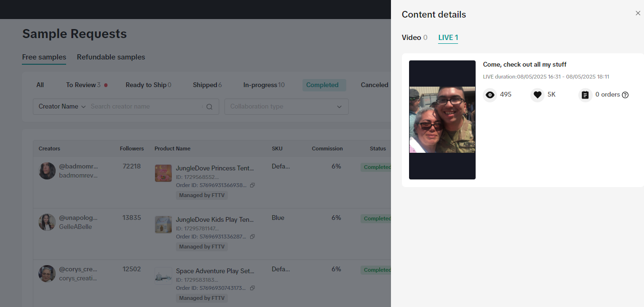Click the likes heart icon
Viewport: 644px width, 307px height.
tap(537, 95)
